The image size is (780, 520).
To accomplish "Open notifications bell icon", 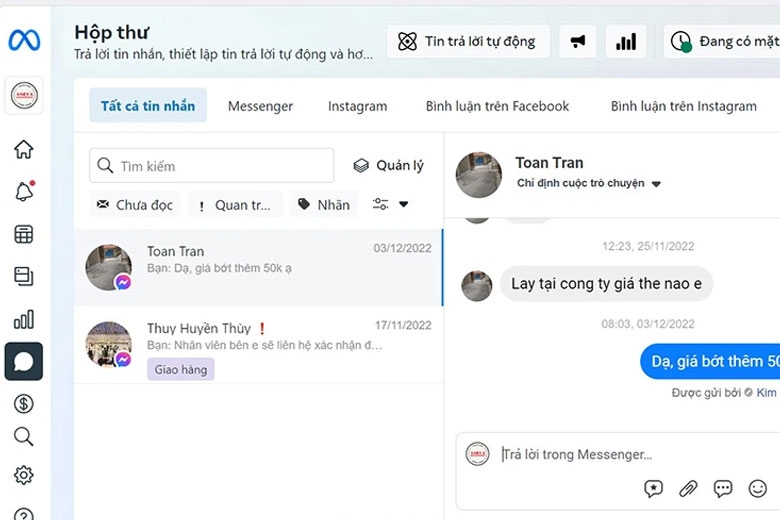I will click(x=24, y=191).
